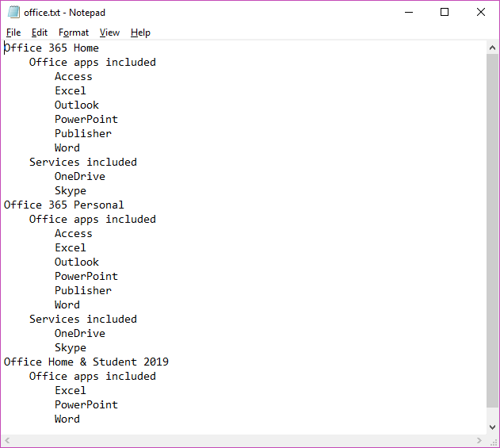Screen dimensions: 500x448
Task: Place cursor in 'Office 365 Home' line
Action: (52, 48)
